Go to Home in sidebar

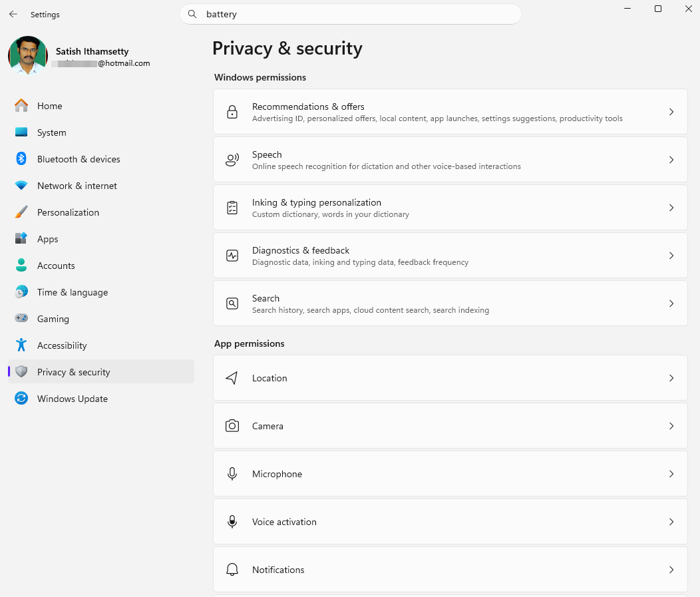point(101,106)
